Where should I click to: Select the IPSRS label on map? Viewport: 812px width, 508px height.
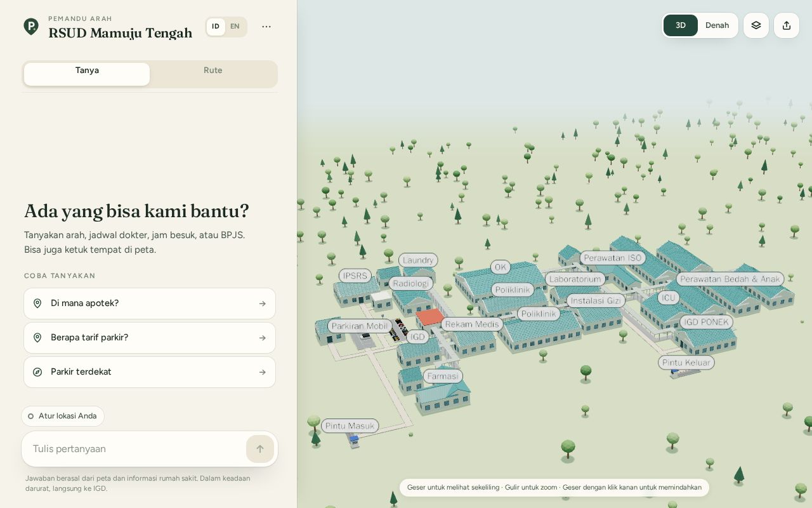pos(355,276)
